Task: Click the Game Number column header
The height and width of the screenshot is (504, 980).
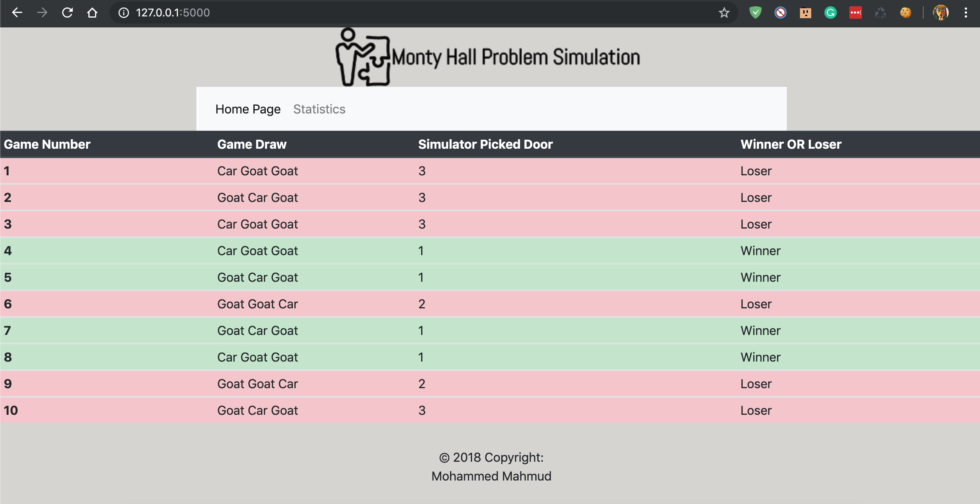Action: pos(47,144)
